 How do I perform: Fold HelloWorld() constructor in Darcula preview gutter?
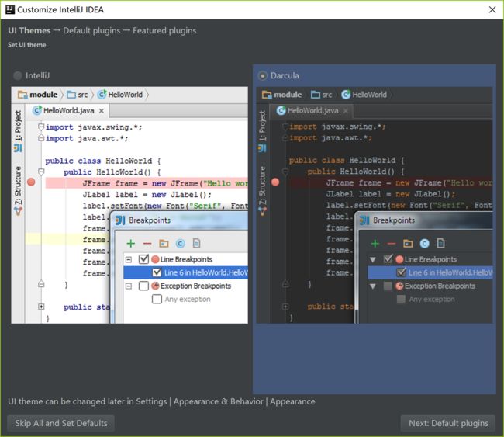click(285, 172)
